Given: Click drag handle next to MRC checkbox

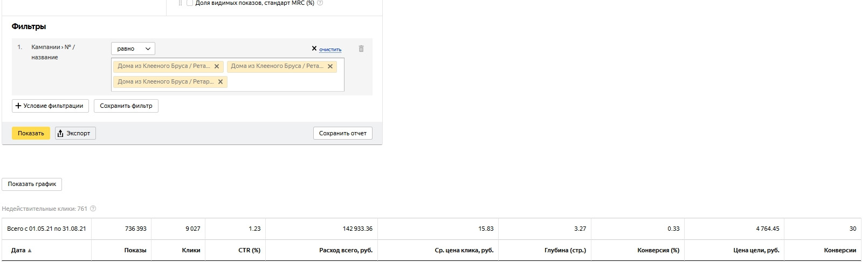Looking at the screenshot, I should click(180, 3).
